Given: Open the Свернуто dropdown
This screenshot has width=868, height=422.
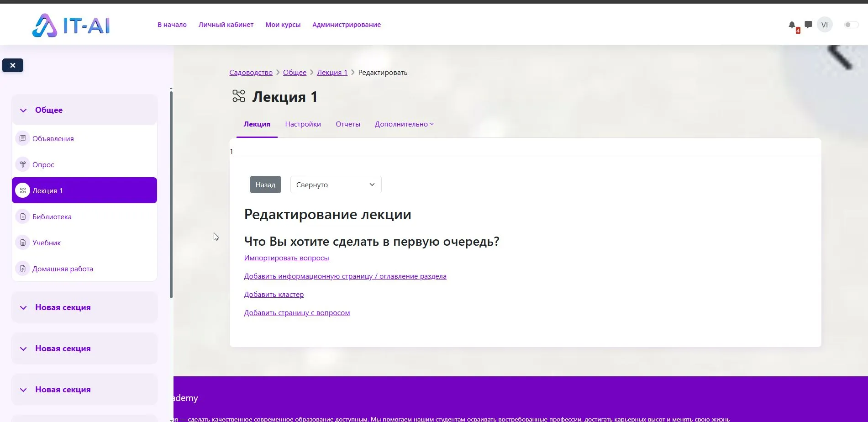Looking at the screenshot, I should (335, 185).
